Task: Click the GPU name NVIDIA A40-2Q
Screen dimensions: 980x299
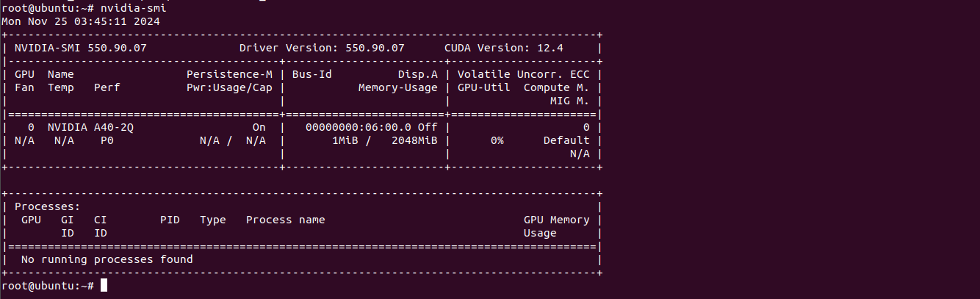Action: click(91, 127)
